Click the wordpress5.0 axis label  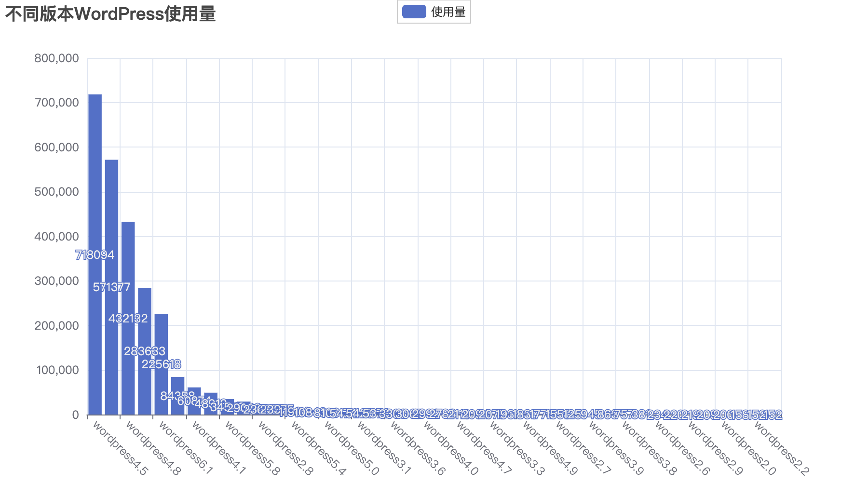click(x=351, y=448)
